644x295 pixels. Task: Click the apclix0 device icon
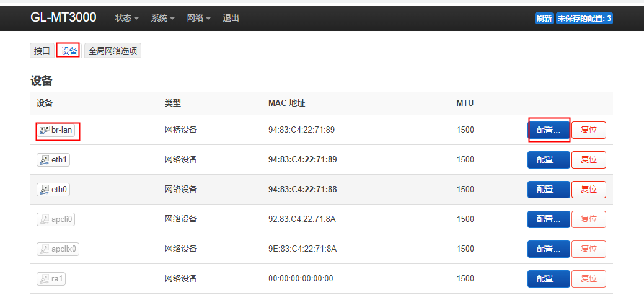coord(44,249)
